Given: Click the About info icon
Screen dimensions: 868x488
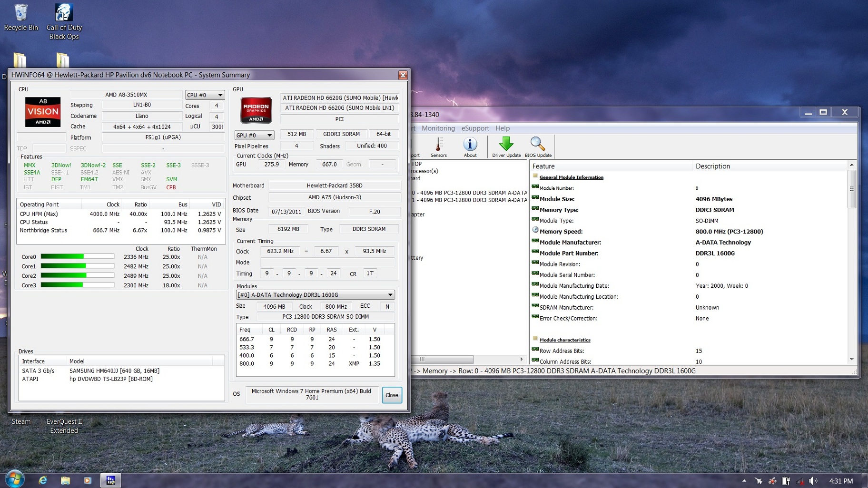Looking at the screenshot, I should [470, 147].
